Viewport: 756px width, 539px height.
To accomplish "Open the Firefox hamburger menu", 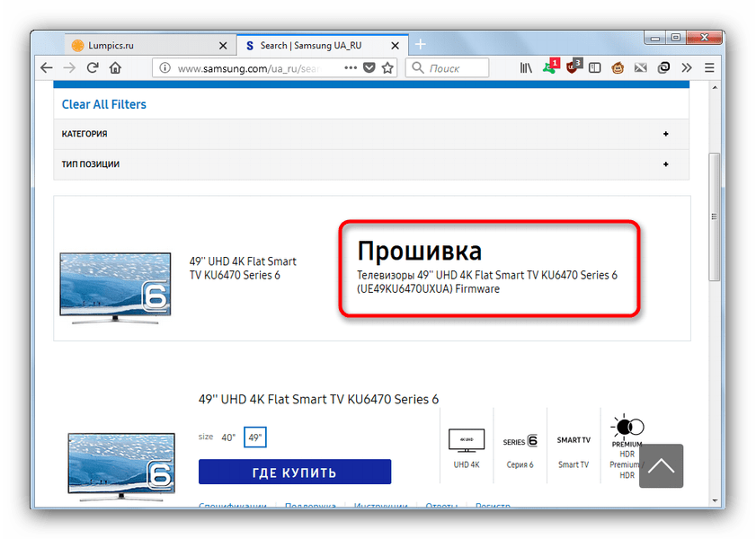I will tap(709, 67).
